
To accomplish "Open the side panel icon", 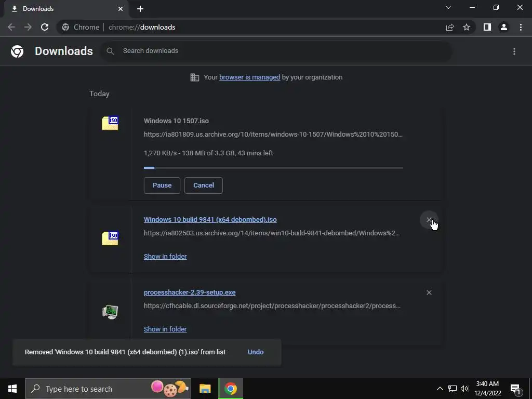I will point(487,27).
